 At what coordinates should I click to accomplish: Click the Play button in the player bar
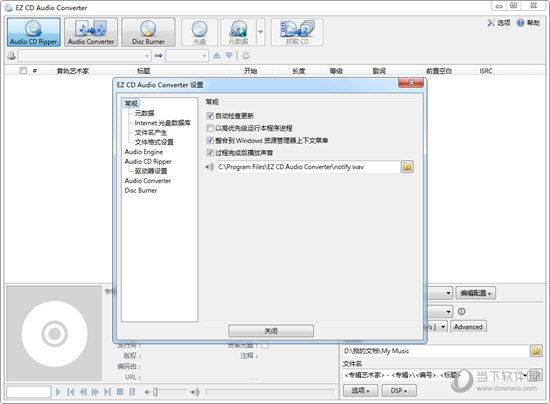pyautogui.click(x=58, y=392)
